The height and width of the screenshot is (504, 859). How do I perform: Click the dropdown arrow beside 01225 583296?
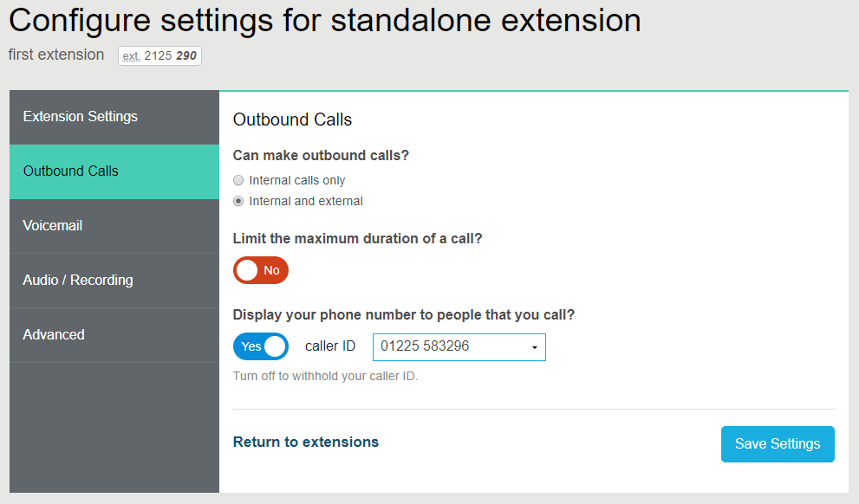[537, 346]
